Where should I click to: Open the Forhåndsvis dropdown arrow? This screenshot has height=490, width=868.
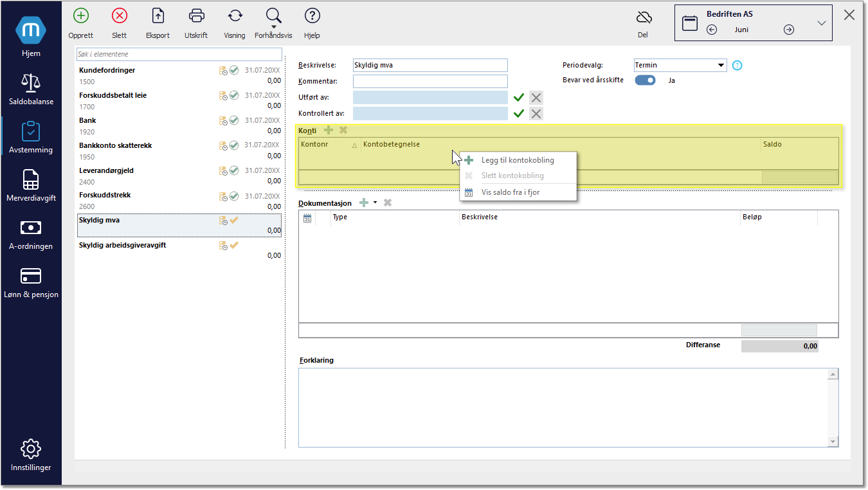click(x=274, y=27)
